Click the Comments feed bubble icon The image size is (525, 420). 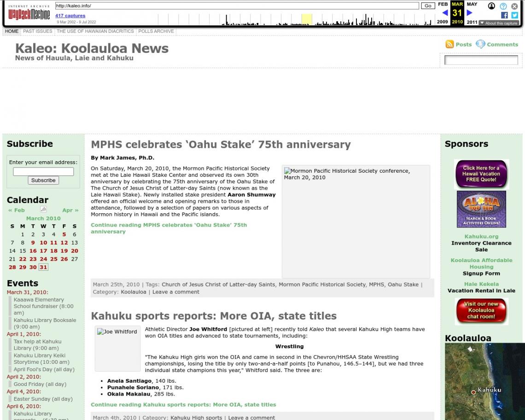pos(480,44)
